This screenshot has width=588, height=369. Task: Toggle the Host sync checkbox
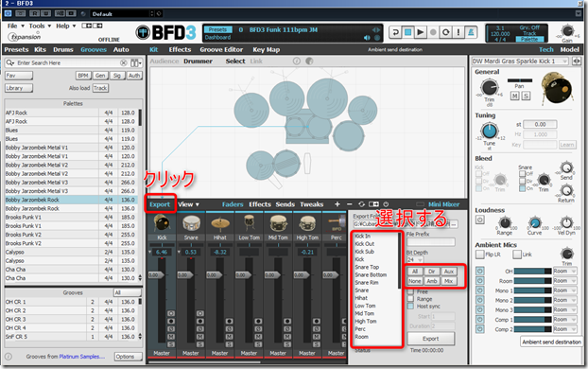pos(410,307)
